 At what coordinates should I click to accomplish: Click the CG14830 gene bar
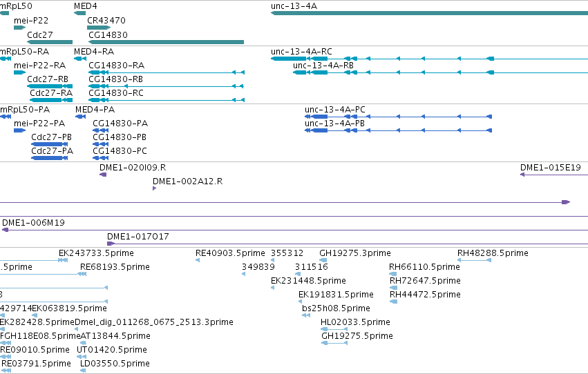point(166,42)
